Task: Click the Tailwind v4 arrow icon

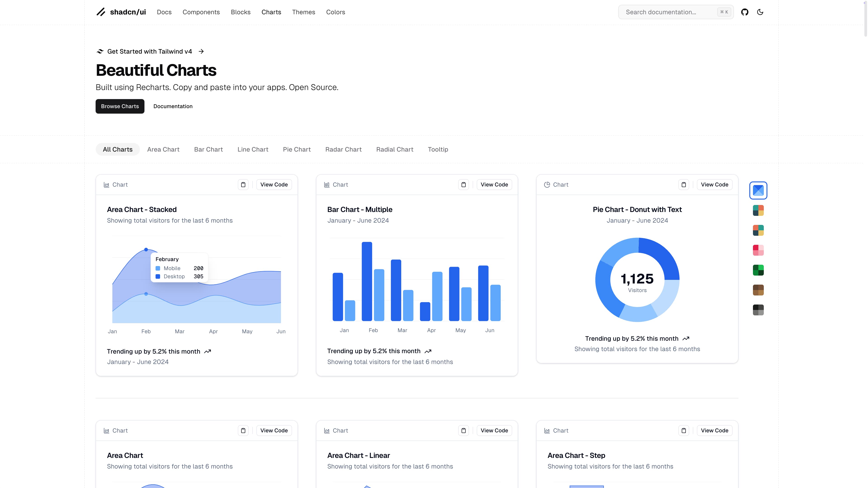Action: 201,51
